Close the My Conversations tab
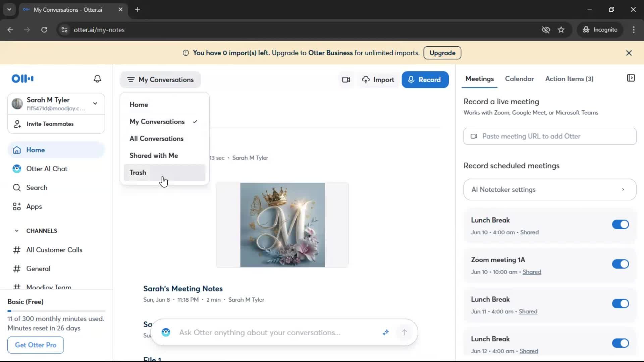The width and height of the screenshot is (644, 362). pyautogui.click(x=120, y=10)
